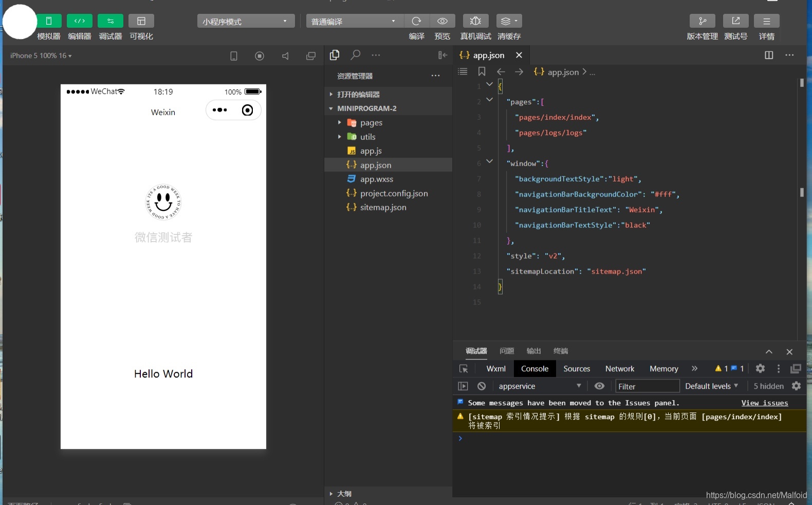Expand the utils folder

point(389,137)
